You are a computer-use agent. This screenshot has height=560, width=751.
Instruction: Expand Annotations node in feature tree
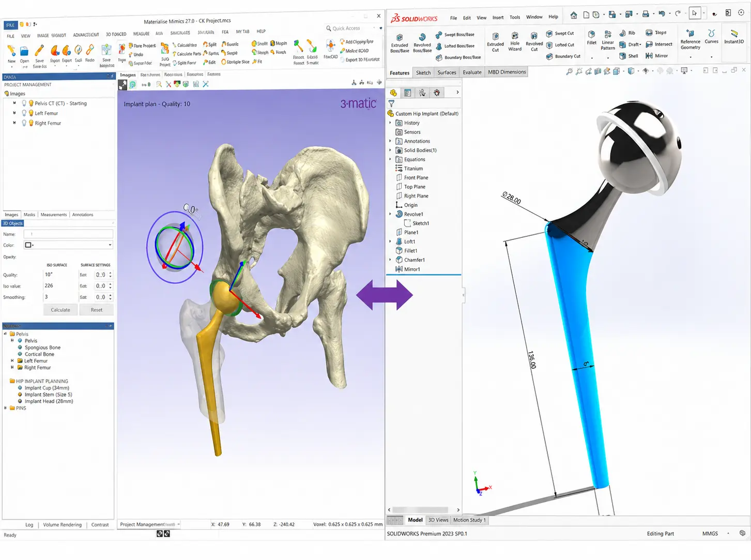click(x=390, y=141)
